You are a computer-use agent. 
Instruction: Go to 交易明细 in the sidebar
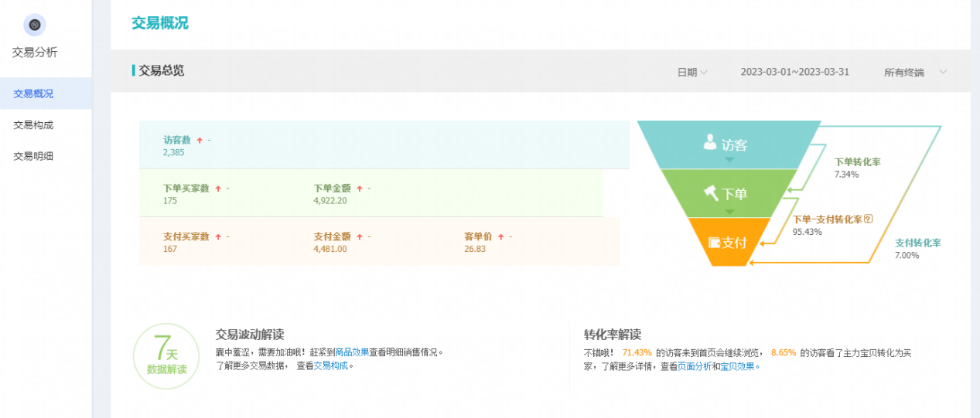pyautogui.click(x=34, y=156)
